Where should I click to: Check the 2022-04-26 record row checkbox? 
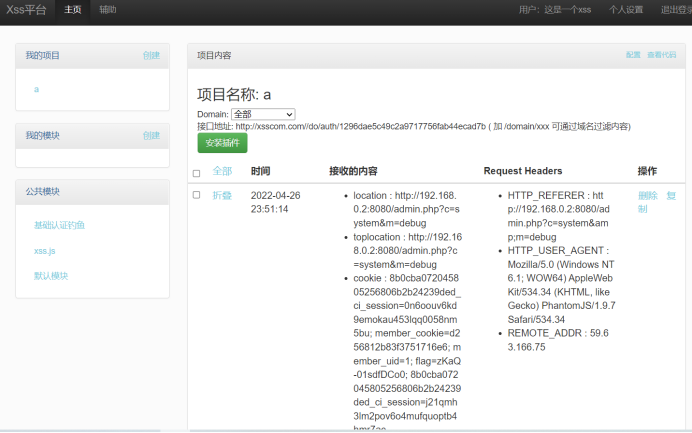tap(196, 195)
